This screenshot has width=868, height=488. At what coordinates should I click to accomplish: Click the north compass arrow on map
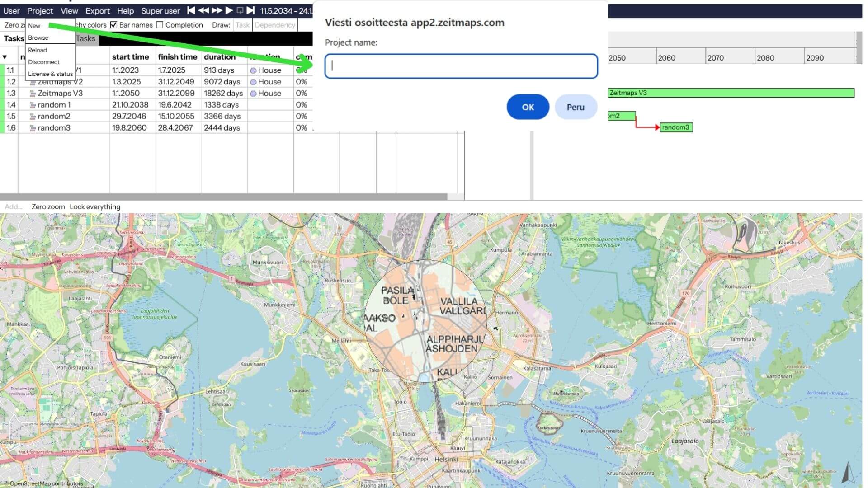848,473
